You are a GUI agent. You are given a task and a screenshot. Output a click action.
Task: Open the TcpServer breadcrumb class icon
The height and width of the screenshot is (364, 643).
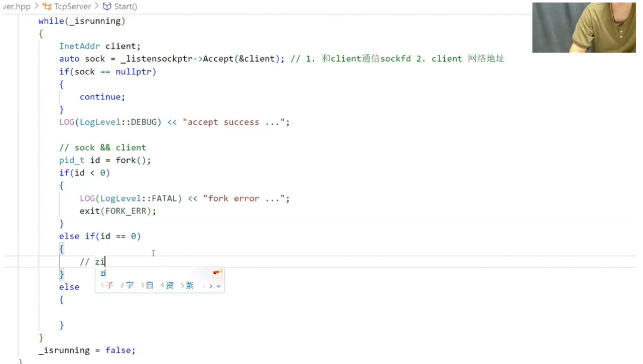pos(47,7)
